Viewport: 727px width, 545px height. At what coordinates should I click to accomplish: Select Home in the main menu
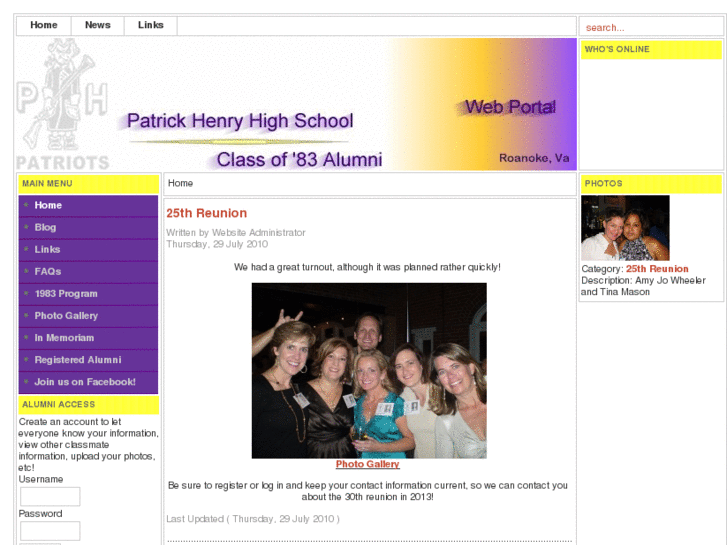(88, 205)
